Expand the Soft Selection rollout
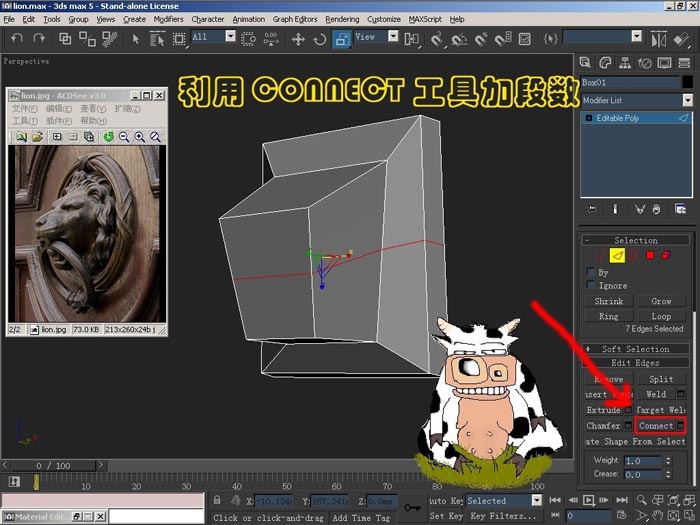This screenshot has width=700, height=525. (635, 349)
